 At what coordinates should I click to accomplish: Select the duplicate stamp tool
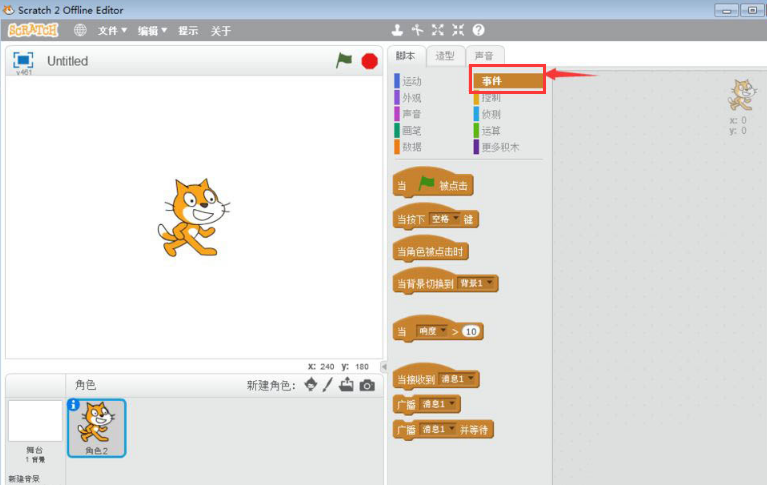pos(397,30)
